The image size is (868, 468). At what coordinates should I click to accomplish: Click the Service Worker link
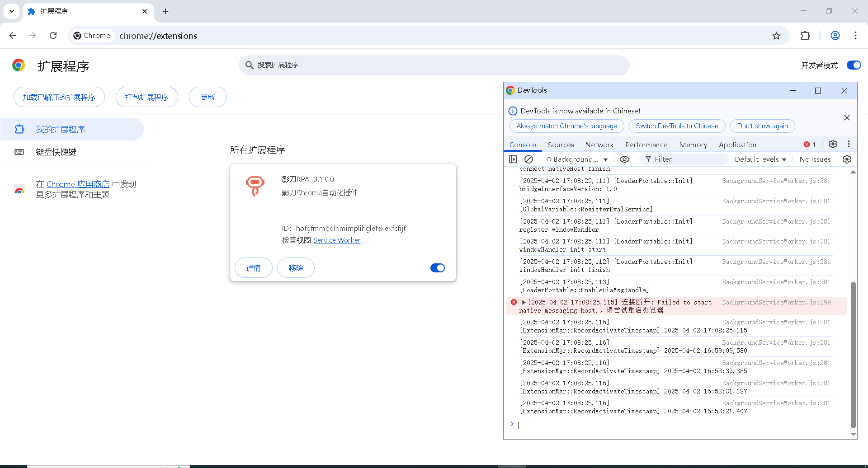(337, 240)
